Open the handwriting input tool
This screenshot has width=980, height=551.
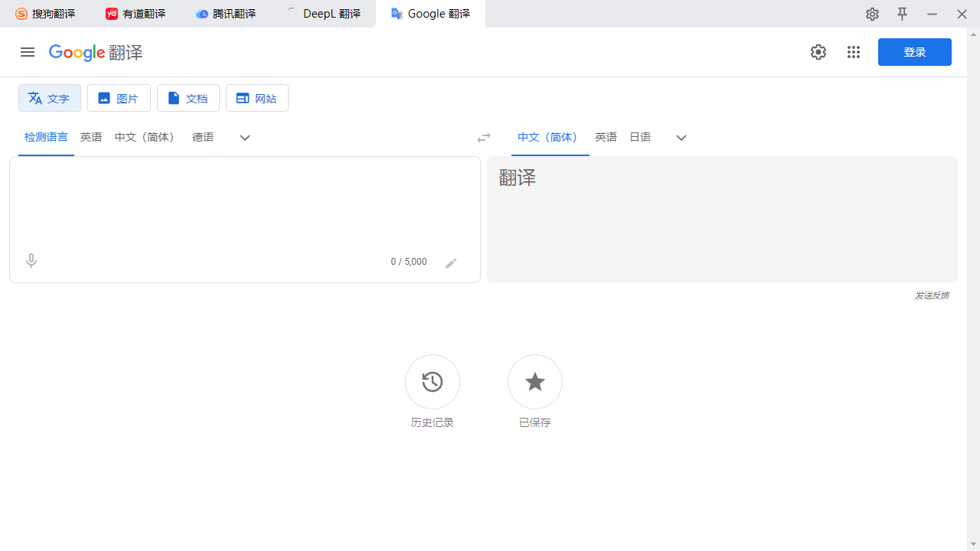coord(451,262)
